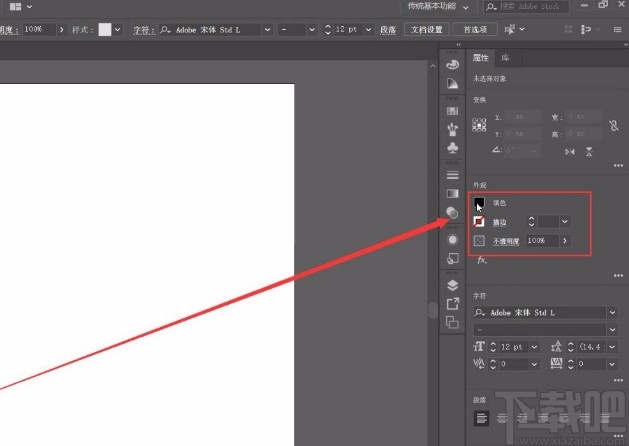Open the arrange documents dropdown arrow
The width and height of the screenshot is (629, 446).
pos(29,6)
